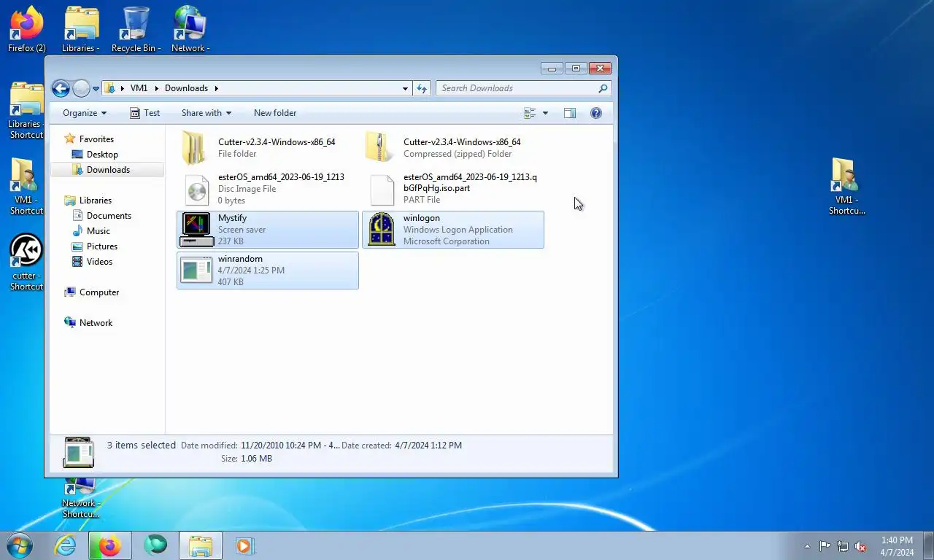Open Windows Media Player from taskbar
934x560 pixels.
(x=244, y=545)
